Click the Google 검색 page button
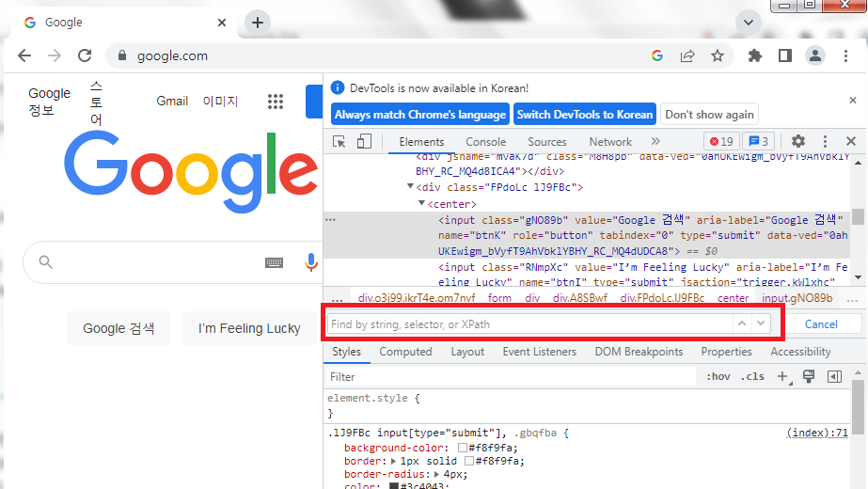Viewport: 868px width, 489px height. (x=118, y=328)
